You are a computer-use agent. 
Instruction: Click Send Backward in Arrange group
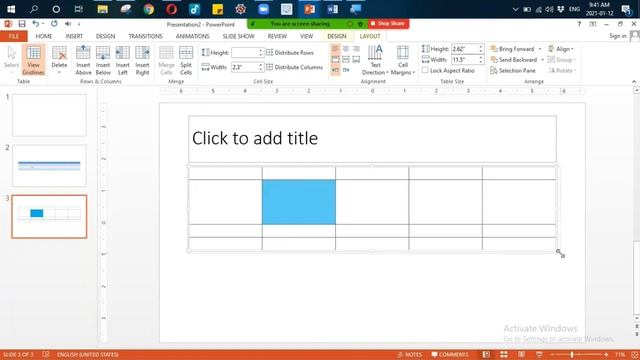(514, 60)
